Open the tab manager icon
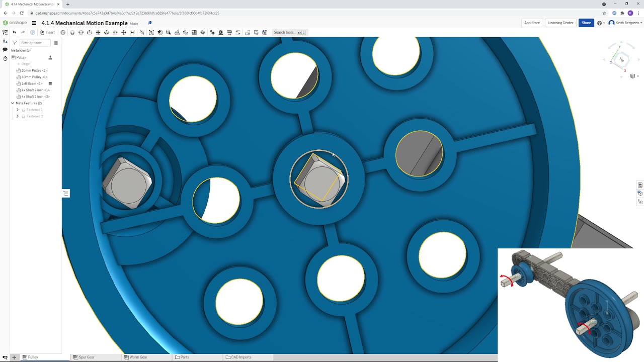Image resolution: width=644 pixels, height=362 pixels. (x=5, y=357)
